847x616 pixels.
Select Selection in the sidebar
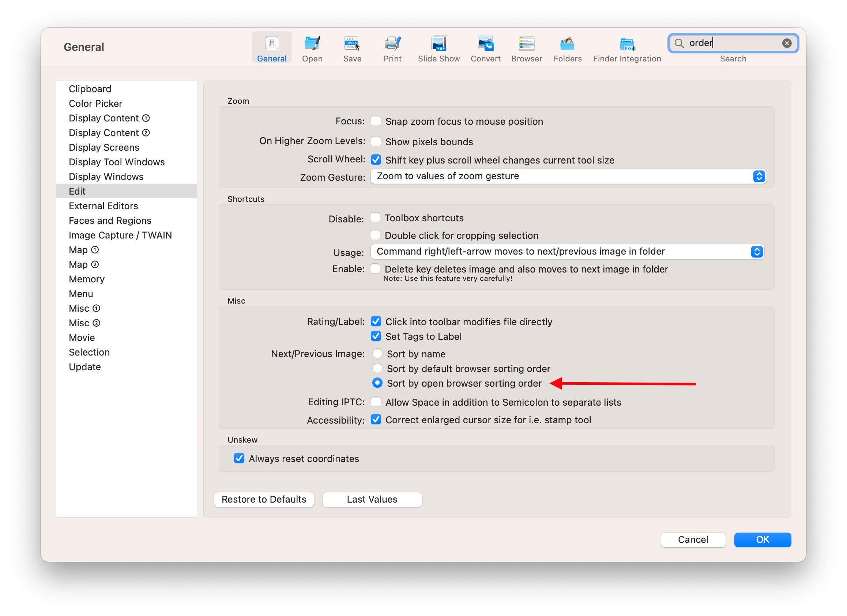tap(126, 352)
